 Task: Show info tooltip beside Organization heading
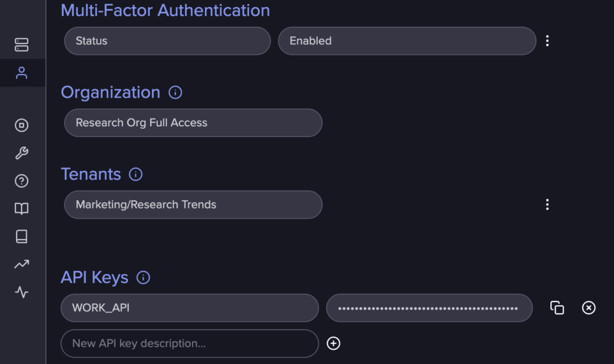coord(175,93)
